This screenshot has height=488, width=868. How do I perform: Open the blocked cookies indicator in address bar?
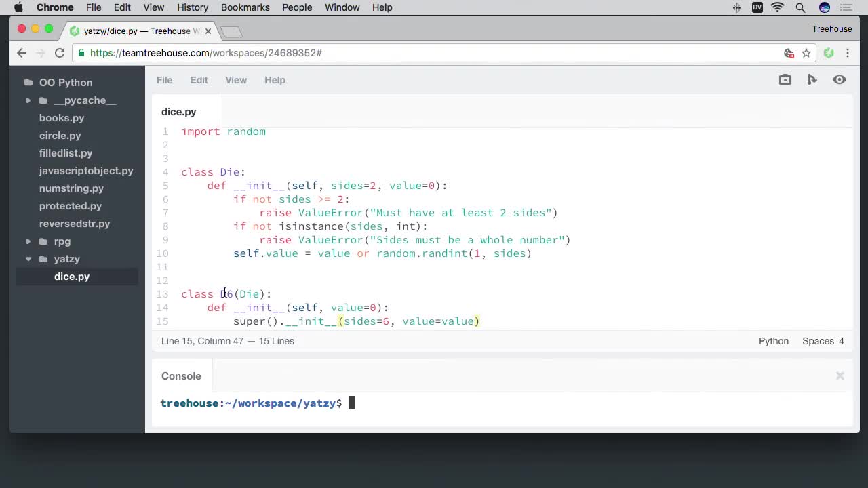(788, 52)
